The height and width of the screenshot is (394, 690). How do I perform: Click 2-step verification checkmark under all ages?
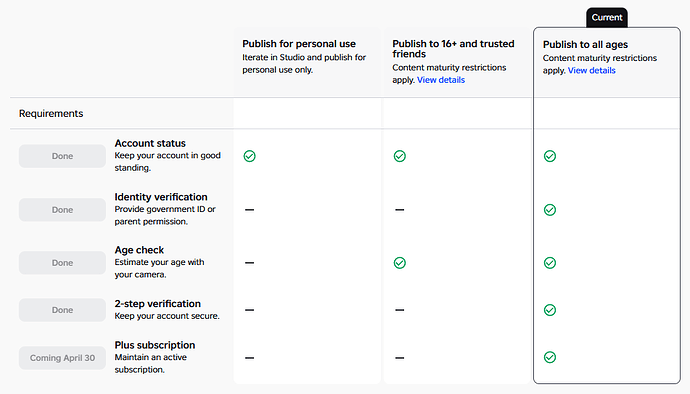point(550,310)
